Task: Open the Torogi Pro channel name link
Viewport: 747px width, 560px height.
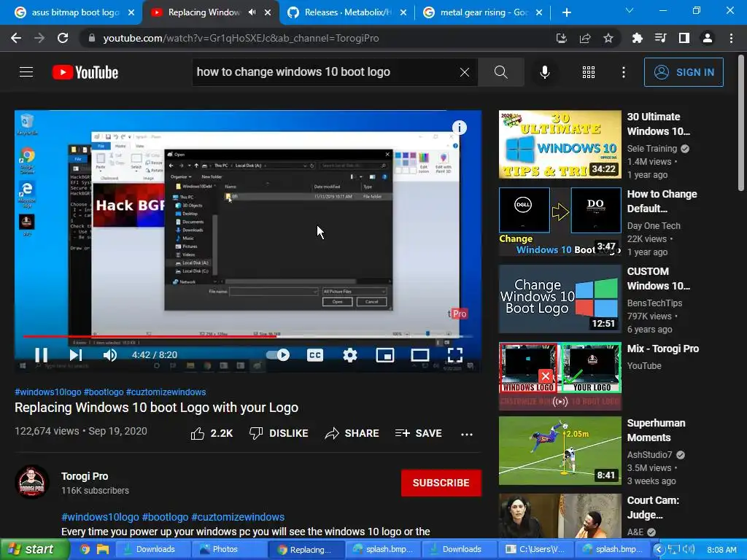Action: point(85,476)
